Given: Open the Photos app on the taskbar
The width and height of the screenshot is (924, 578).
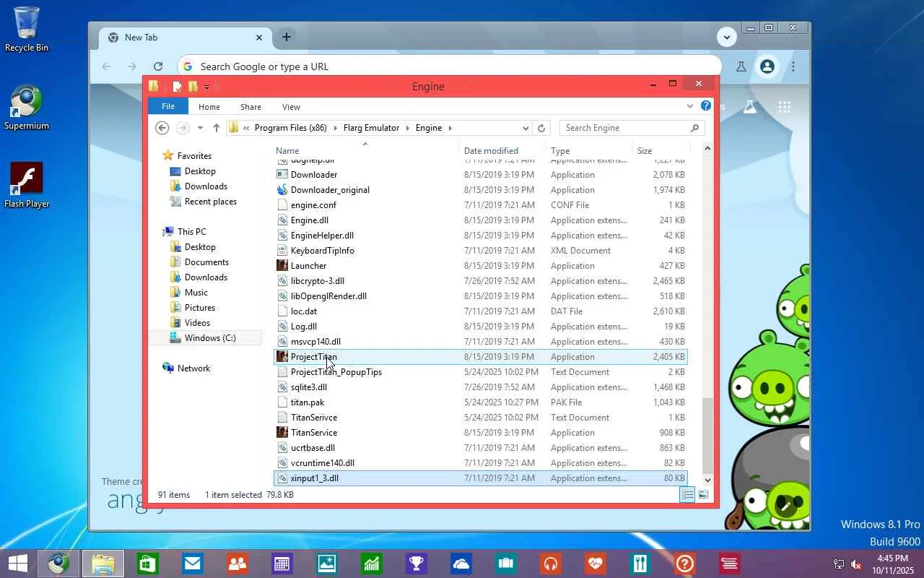Looking at the screenshot, I should pyautogui.click(x=326, y=564).
